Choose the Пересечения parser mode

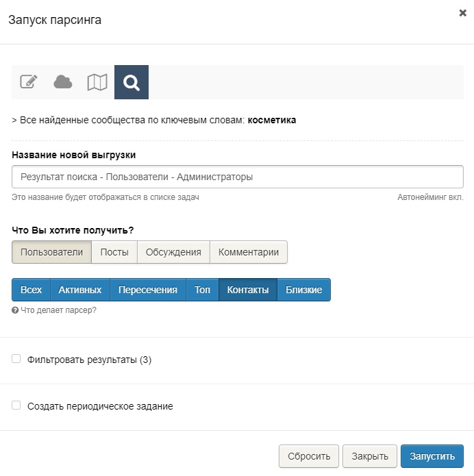tap(148, 290)
